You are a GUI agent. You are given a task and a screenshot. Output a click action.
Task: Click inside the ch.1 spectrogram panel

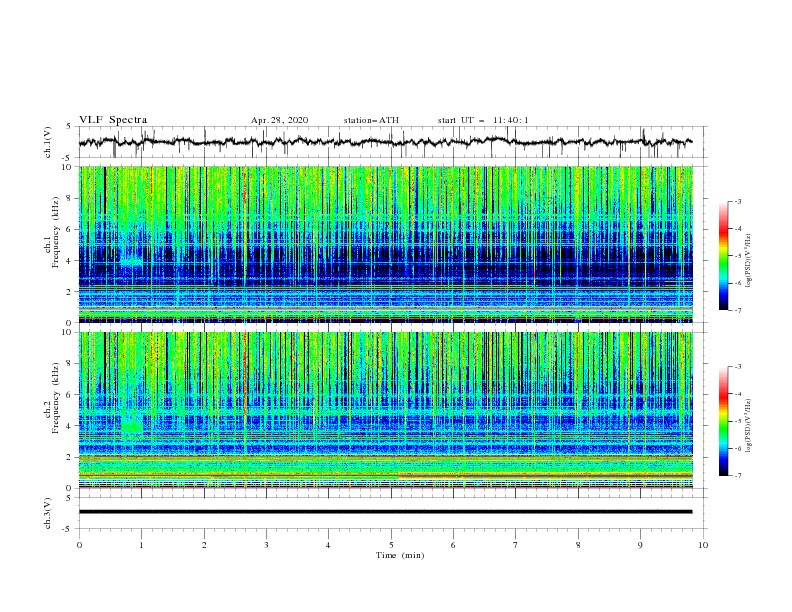(385, 244)
